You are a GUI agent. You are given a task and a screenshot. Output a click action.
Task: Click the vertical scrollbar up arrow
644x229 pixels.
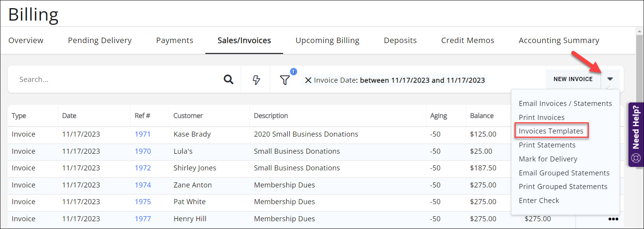tap(639, 31)
